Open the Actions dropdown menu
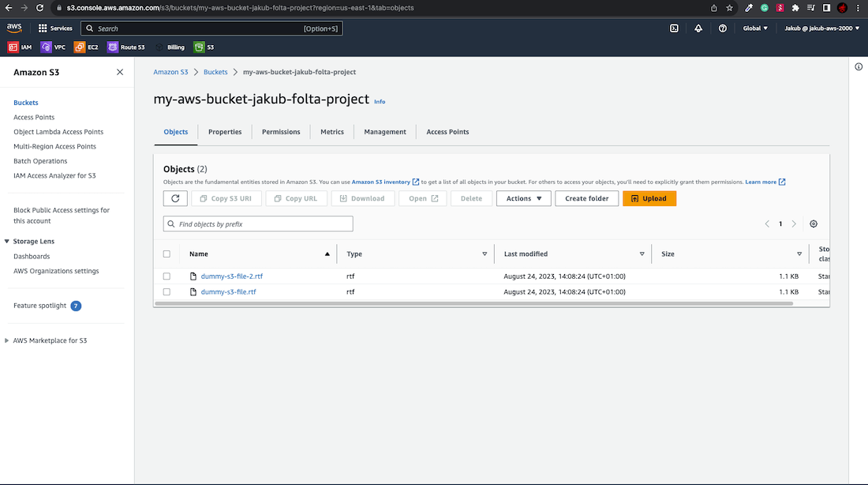This screenshot has width=868, height=485. pos(523,198)
